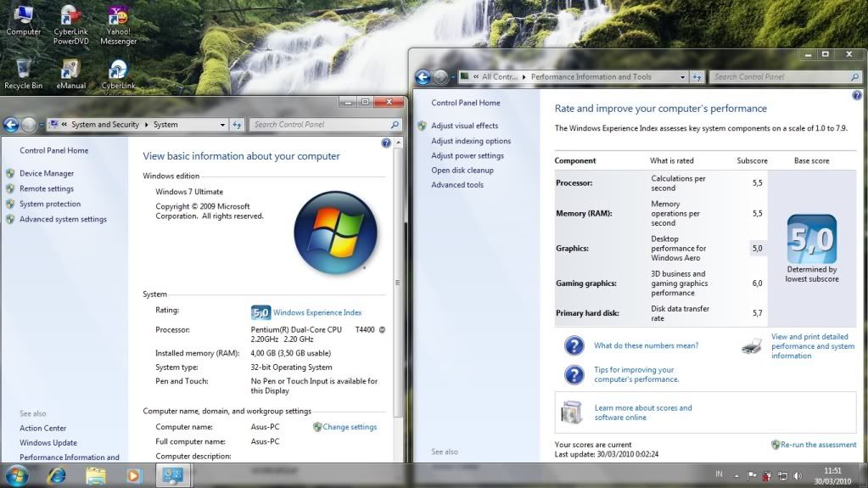
Task: Click 'Tips for improving your computer's performance'
Action: 636,374
